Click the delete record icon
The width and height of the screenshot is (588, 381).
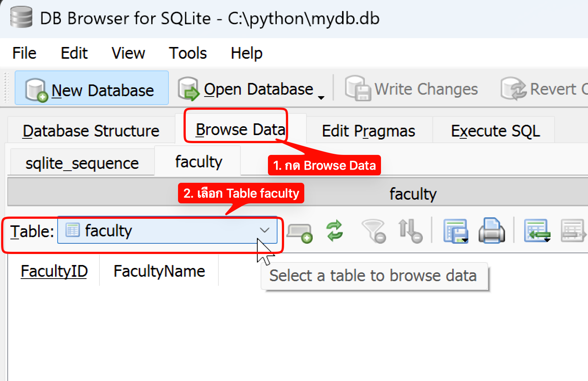(x=573, y=231)
